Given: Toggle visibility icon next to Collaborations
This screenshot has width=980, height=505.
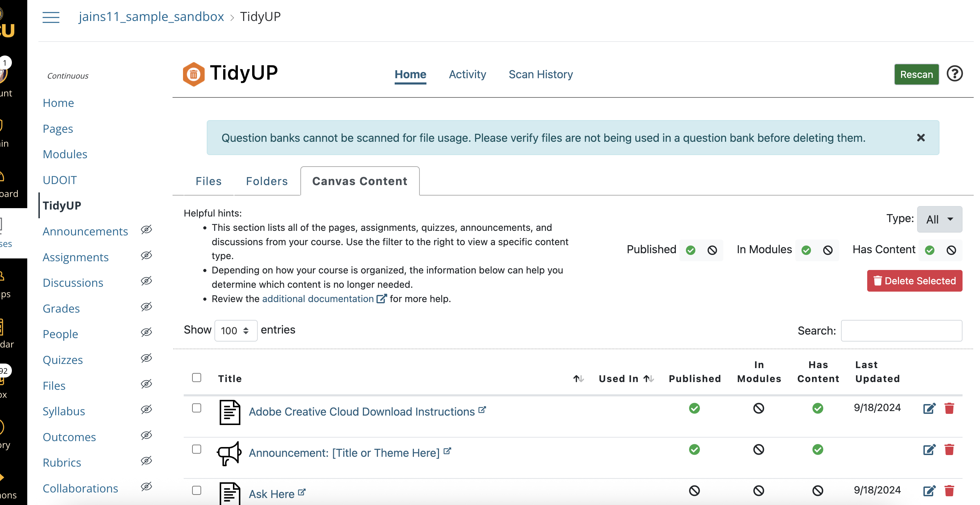Looking at the screenshot, I should click(146, 487).
